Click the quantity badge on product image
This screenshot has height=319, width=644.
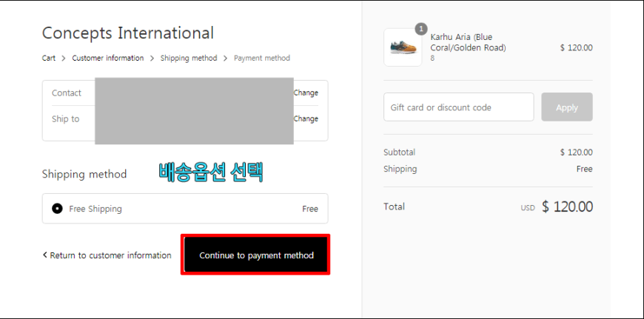pos(421,29)
